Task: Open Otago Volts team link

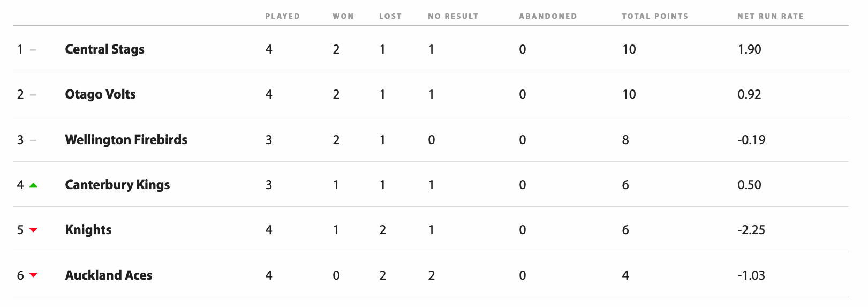Action: (101, 94)
